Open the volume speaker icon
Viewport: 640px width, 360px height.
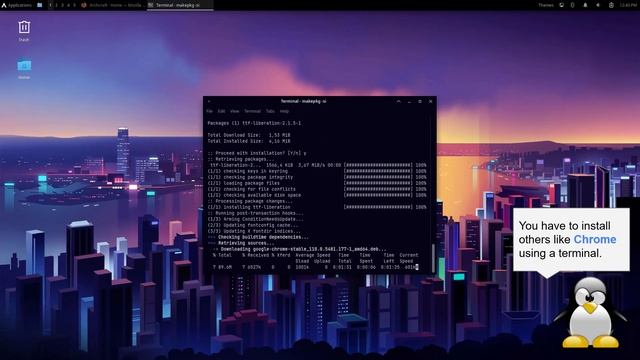pos(598,5)
